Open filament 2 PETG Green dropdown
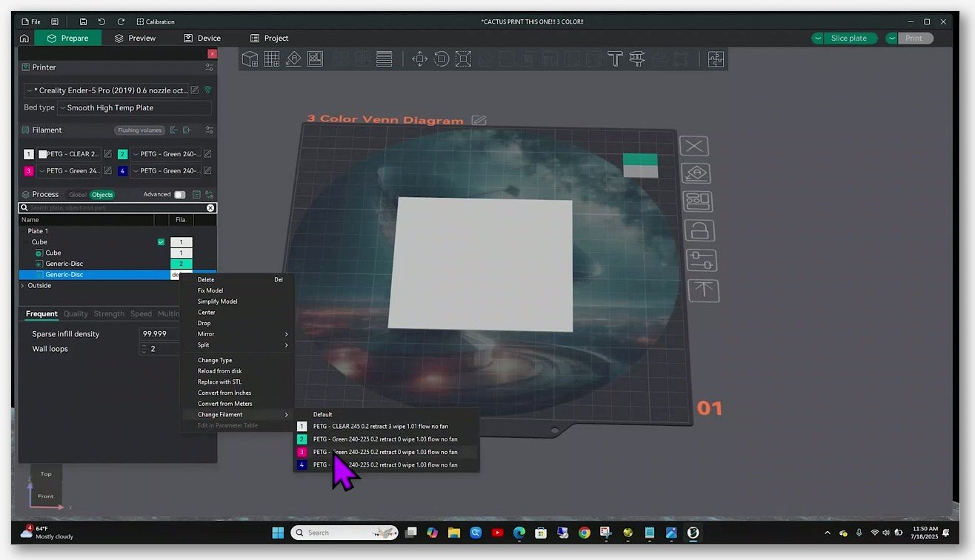 167,154
